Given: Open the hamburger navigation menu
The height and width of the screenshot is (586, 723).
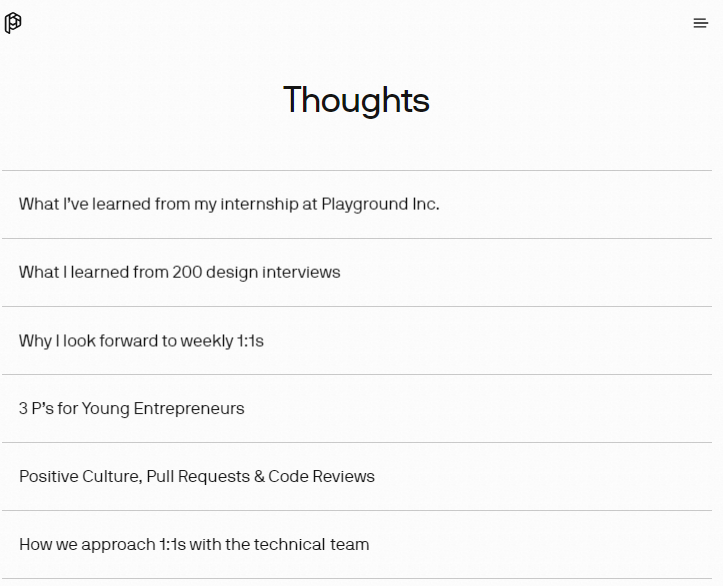Looking at the screenshot, I should pos(700,23).
